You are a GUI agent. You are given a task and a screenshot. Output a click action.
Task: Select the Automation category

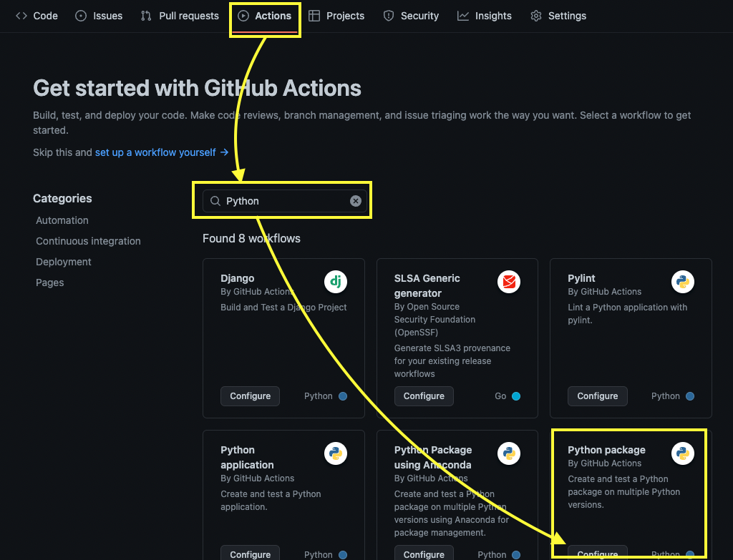62,220
